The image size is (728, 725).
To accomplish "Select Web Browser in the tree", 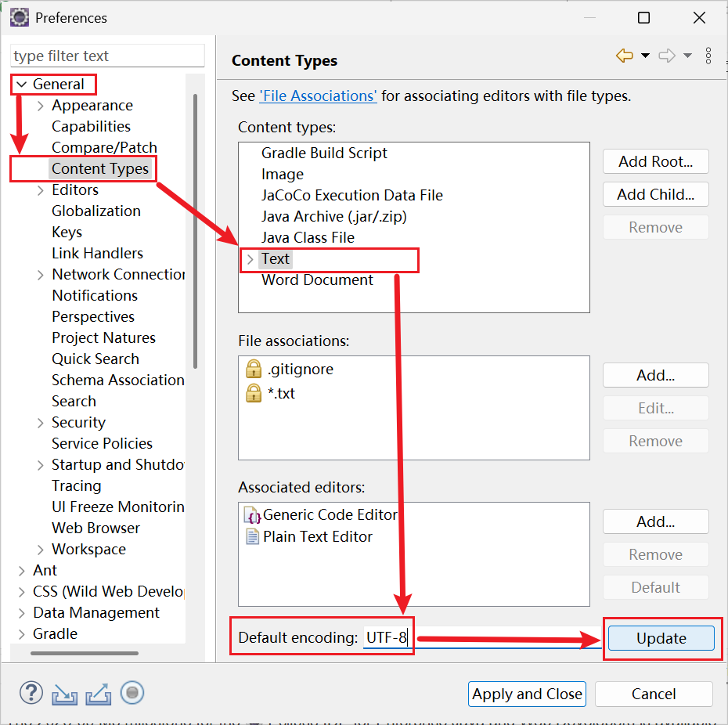I will pyautogui.click(x=96, y=528).
